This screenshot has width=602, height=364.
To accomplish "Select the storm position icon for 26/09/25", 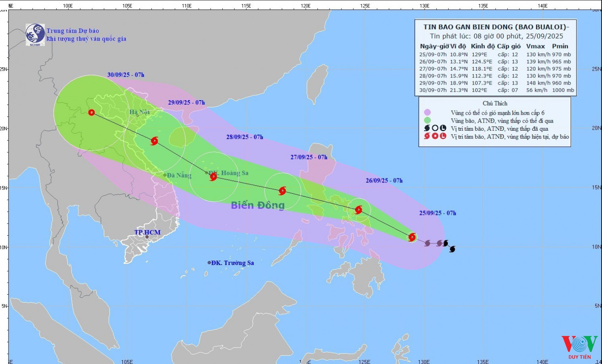I will pyautogui.click(x=358, y=210).
